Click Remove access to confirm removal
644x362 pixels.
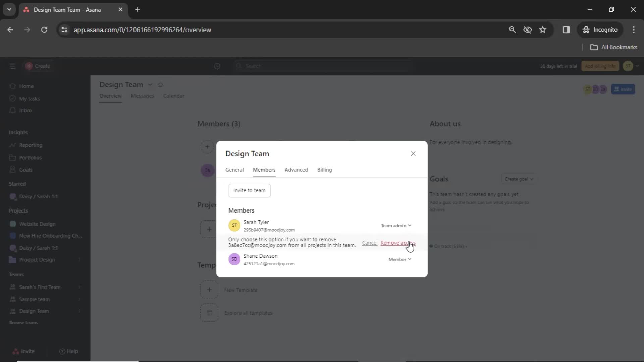[397, 242]
